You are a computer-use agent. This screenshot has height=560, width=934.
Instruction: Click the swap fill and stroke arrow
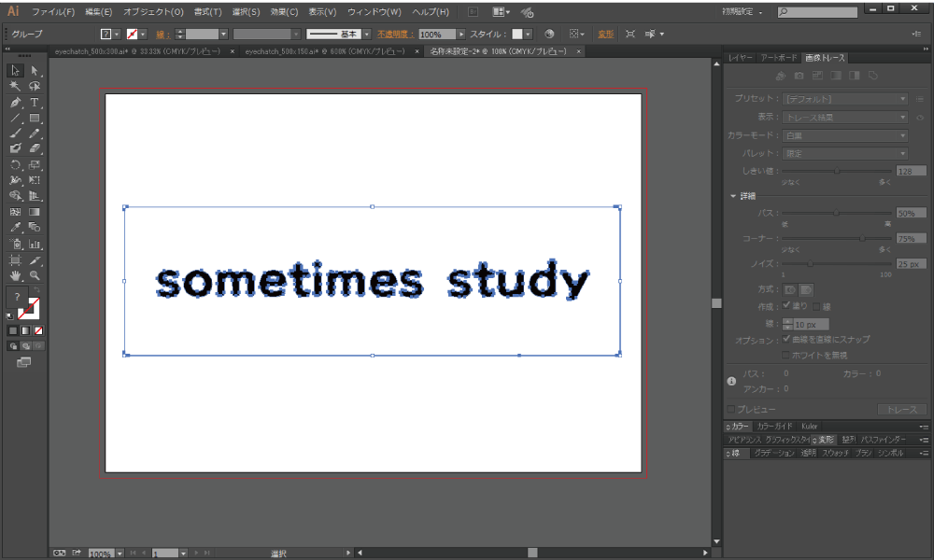tap(36, 290)
